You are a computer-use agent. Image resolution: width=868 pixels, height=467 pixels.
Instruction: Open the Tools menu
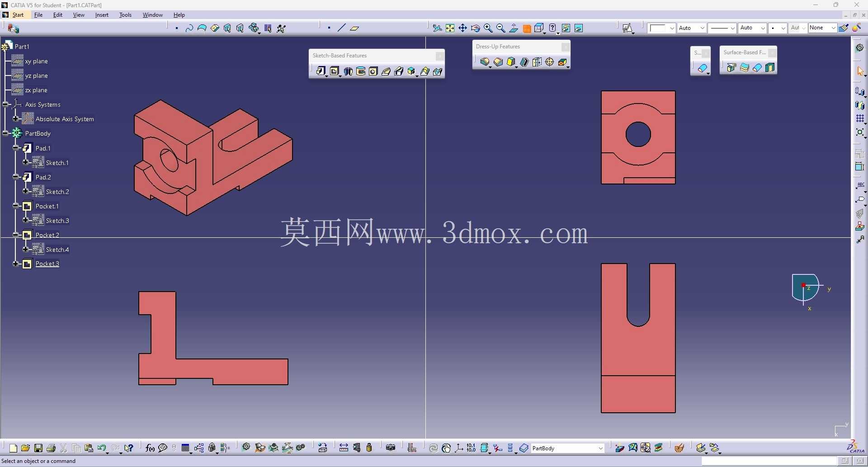[125, 15]
